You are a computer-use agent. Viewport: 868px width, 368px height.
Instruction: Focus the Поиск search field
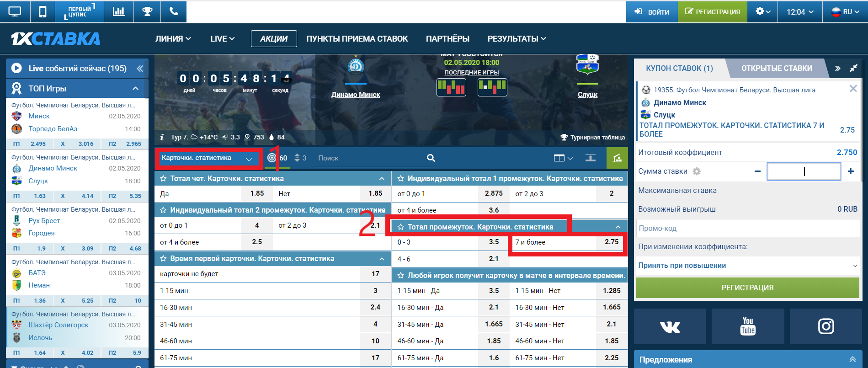coord(370,158)
